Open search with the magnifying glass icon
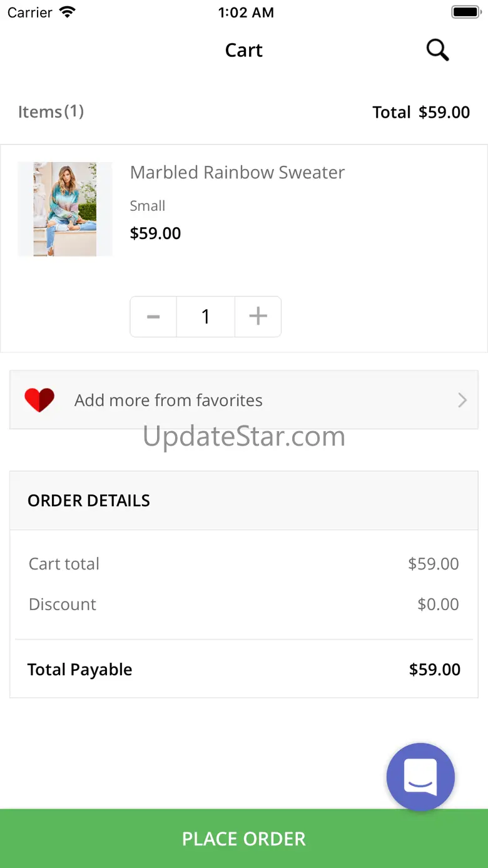488x868 pixels. point(437,50)
